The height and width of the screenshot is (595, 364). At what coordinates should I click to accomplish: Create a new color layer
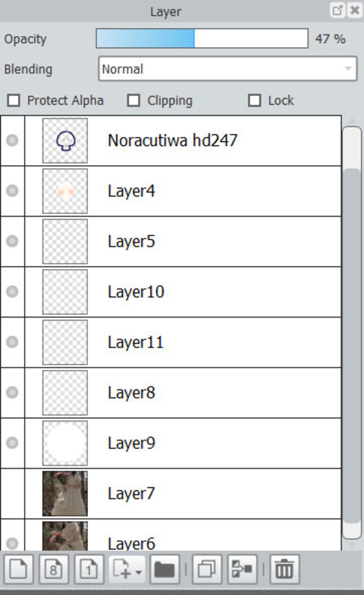(18, 569)
